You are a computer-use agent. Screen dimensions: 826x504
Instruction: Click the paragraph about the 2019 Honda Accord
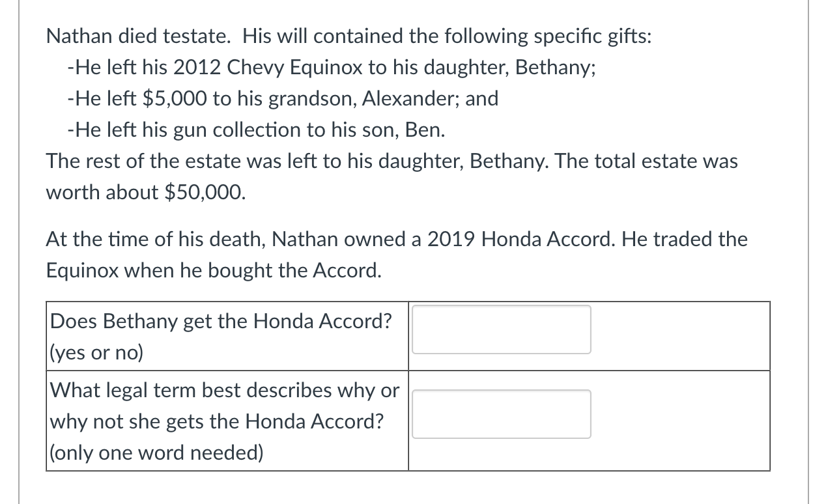point(396,254)
